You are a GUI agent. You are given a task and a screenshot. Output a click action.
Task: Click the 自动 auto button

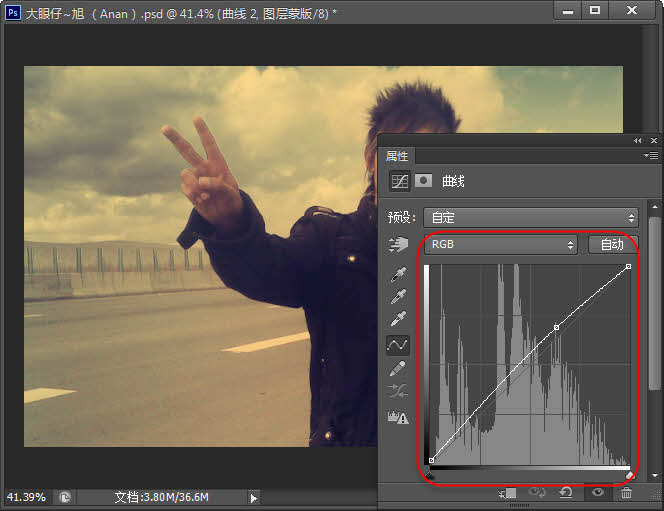point(612,244)
